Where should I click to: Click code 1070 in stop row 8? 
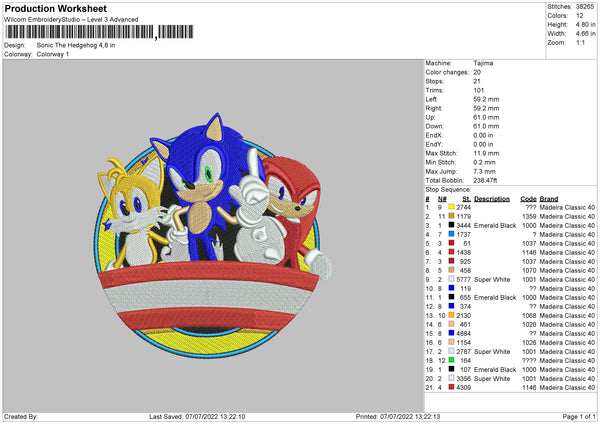tap(529, 270)
